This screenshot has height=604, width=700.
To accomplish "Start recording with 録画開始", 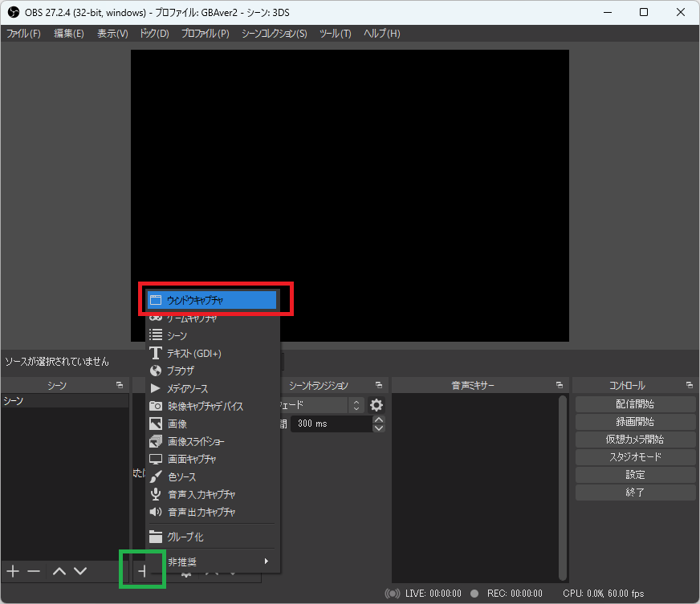I will click(635, 422).
